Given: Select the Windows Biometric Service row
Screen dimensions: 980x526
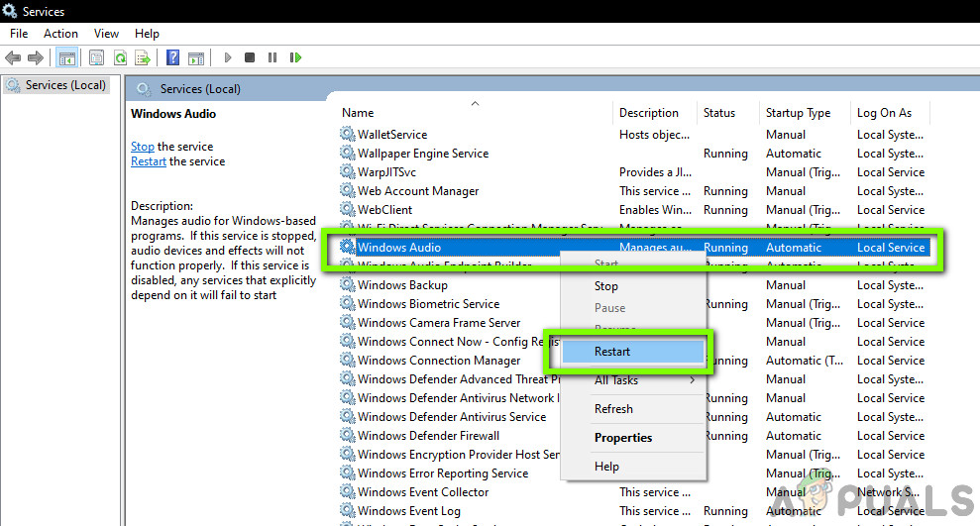Looking at the screenshot, I should coord(634,303).
